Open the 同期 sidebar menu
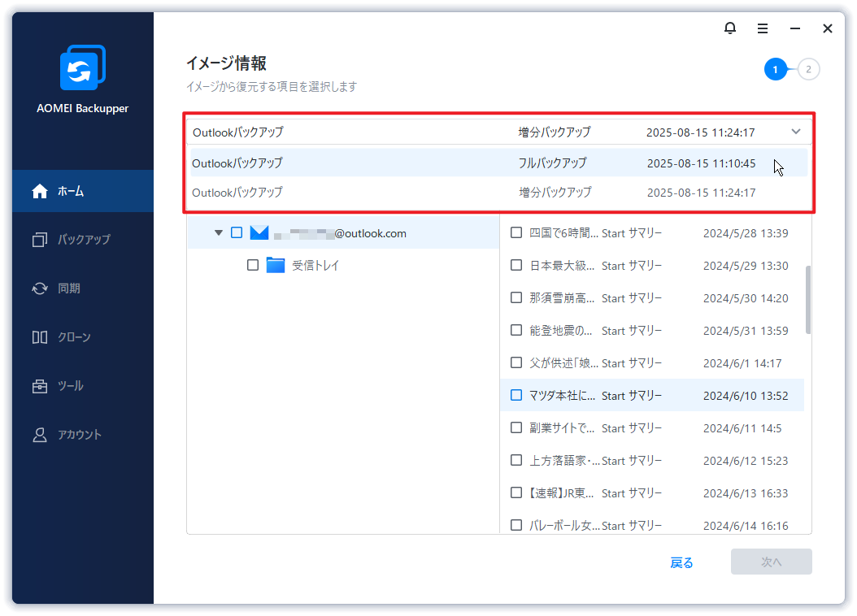Viewport: 857px width, 616px height. pyautogui.click(x=83, y=288)
